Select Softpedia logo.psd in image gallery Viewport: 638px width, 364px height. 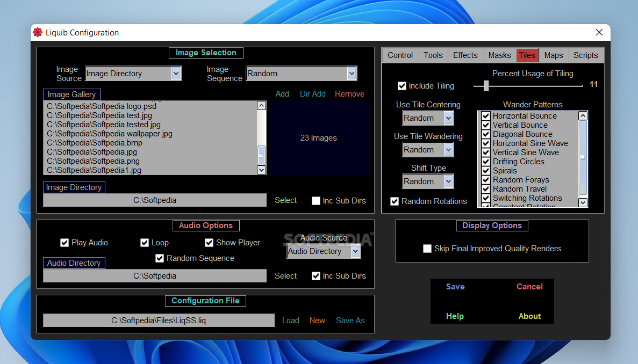[x=101, y=106]
